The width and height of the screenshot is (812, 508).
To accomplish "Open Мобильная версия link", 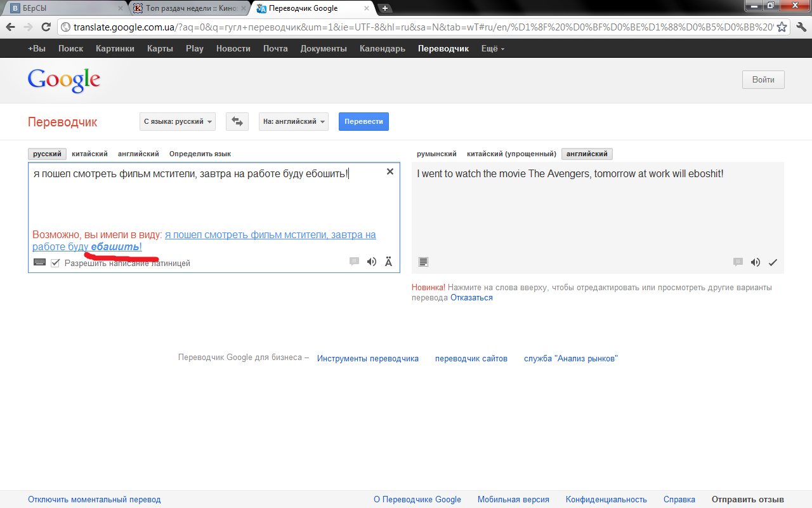I will (x=513, y=500).
